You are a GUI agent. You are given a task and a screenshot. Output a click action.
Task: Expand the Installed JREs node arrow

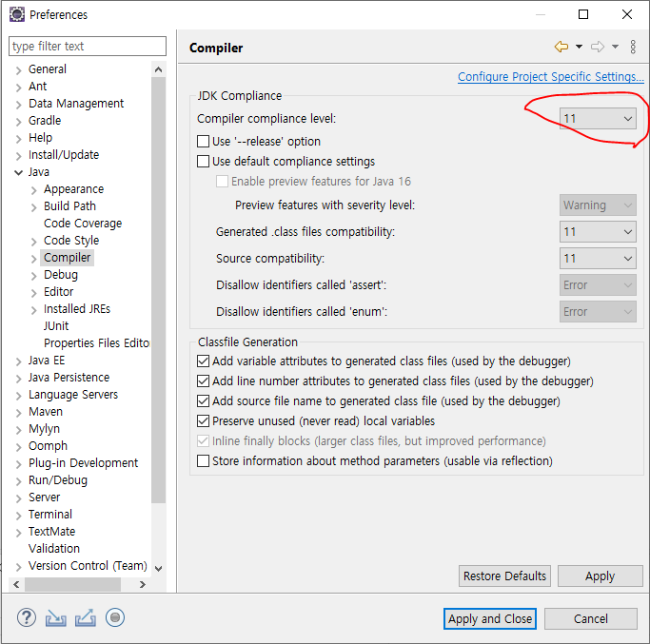(34, 310)
